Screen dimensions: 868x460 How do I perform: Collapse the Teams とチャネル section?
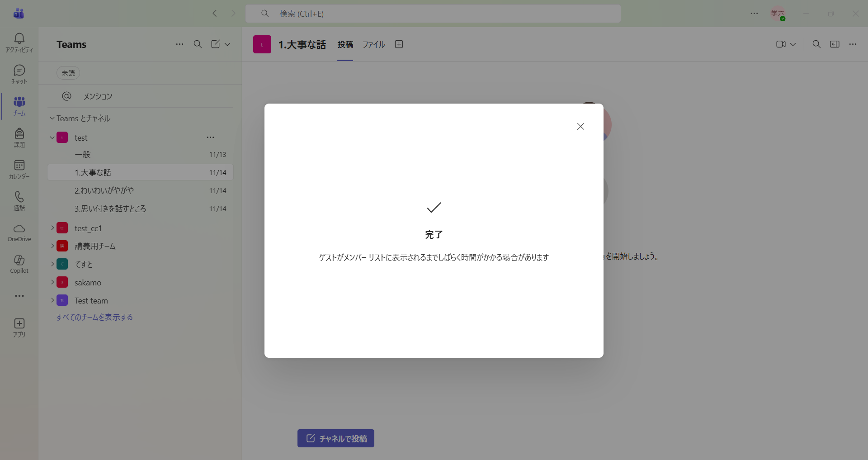pyautogui.click(x=52, y=119)
